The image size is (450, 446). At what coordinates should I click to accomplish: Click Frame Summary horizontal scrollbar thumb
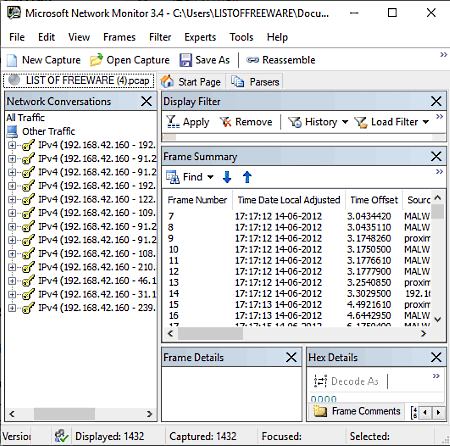(210, 333)
